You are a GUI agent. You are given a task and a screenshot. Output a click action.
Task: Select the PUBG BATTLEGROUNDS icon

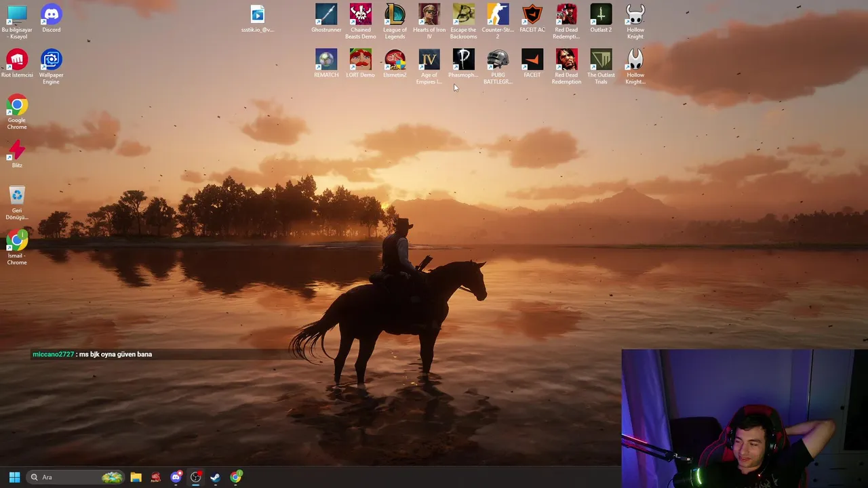click(498, 66)
